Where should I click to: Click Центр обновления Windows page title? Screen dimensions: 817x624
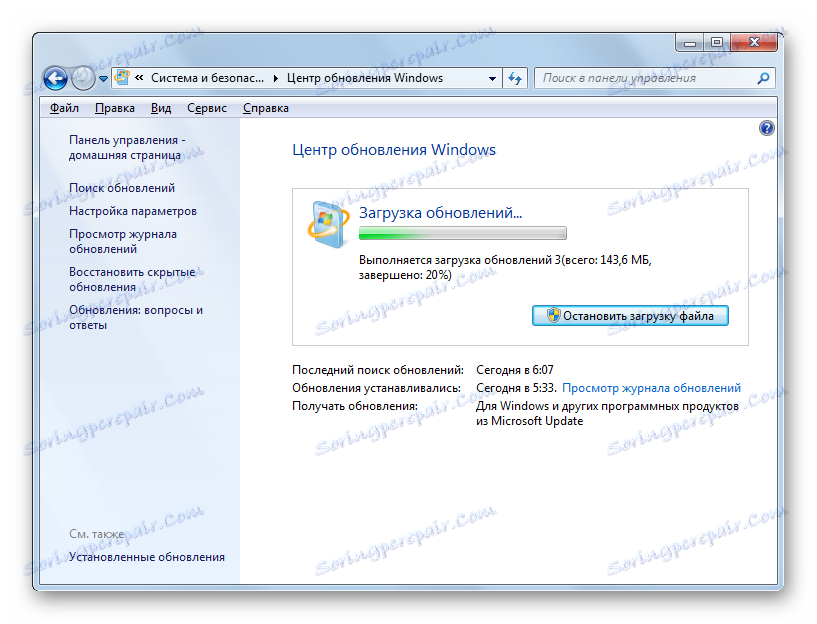coord(394,150)
